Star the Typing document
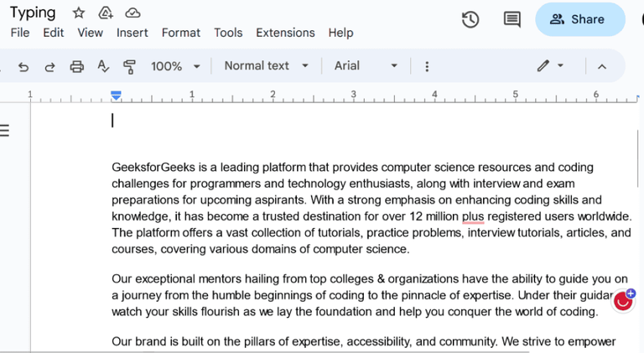Viewport: 644px width, 353px height. pos(79,13)
